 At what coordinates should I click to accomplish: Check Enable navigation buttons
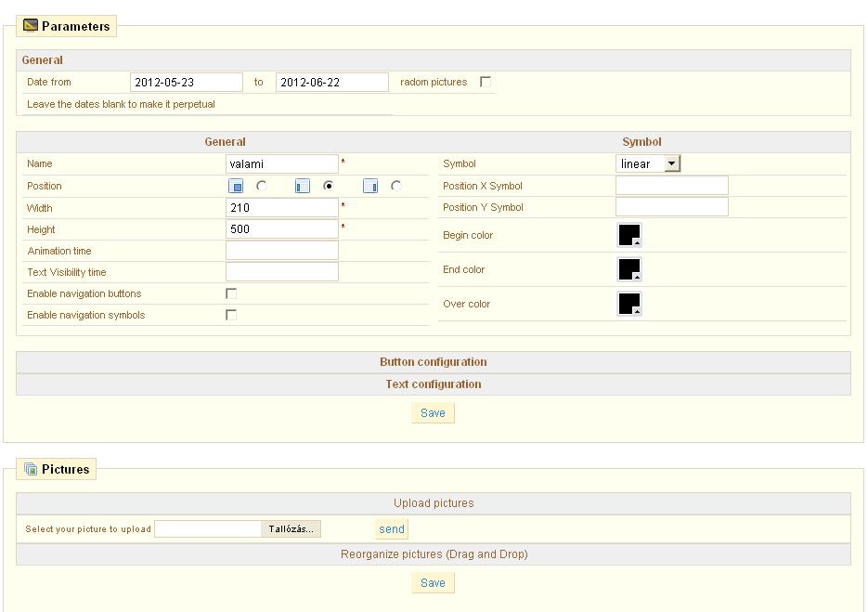click(x=231, y=293)
